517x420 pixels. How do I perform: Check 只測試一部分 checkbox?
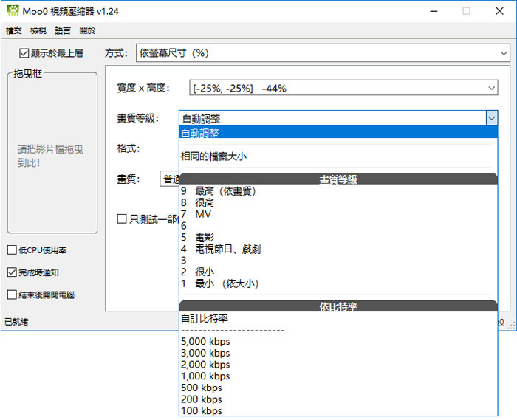122,218
